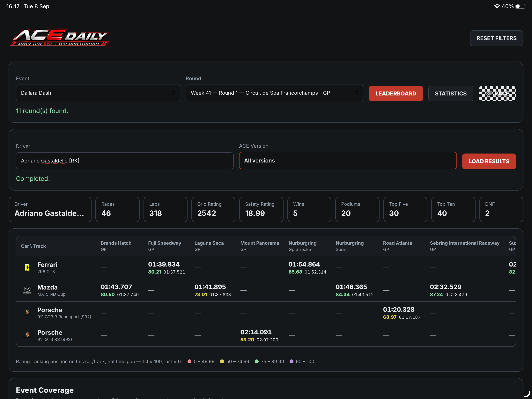Click the Fuji Speedway GP column header
532x399 pixels.
pos(165,246)
